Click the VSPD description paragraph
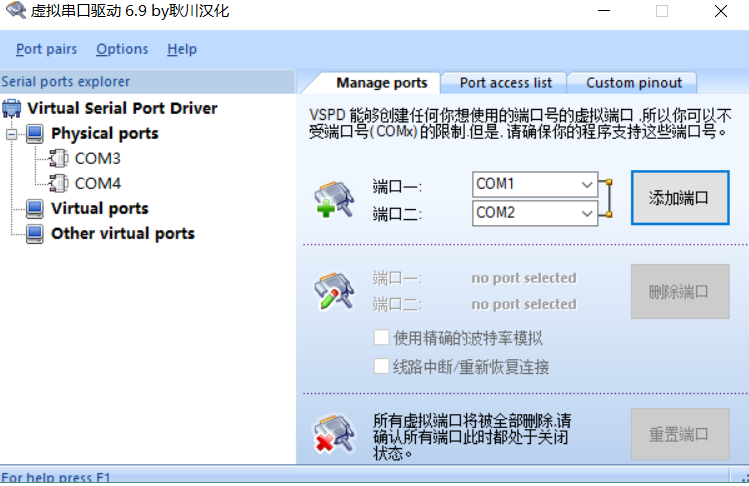 [520, 123]
